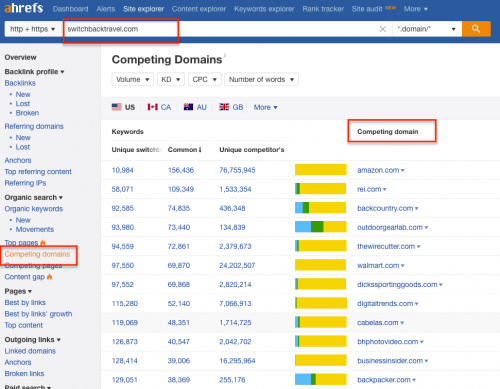Expand More countries dropdown

click(x=265, y=107)
